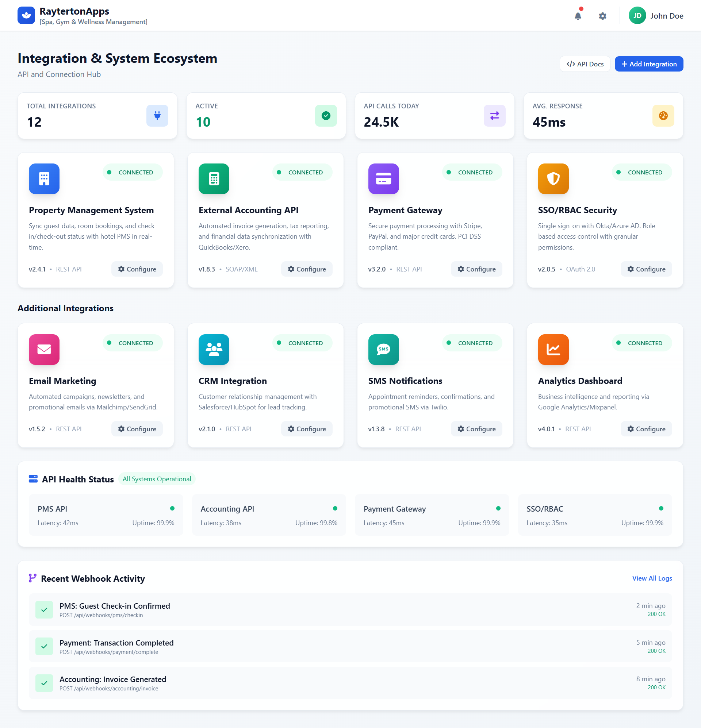Open the notifications bell
The image size is (701, 728).
(x=578, y=16)
